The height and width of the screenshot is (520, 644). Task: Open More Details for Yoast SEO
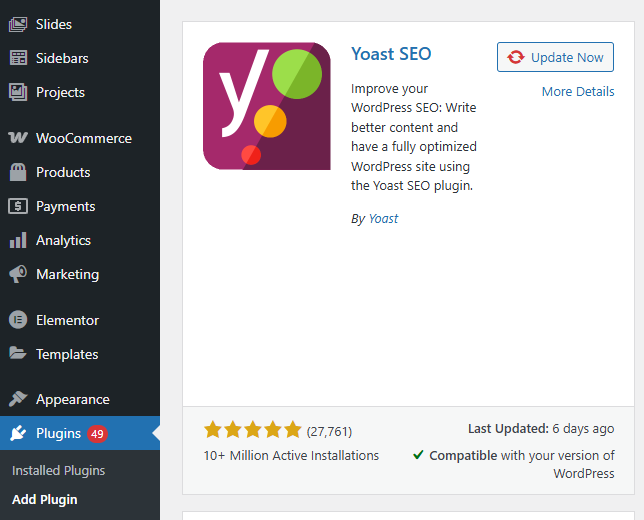pyautogui.click(x=578, y=91)
